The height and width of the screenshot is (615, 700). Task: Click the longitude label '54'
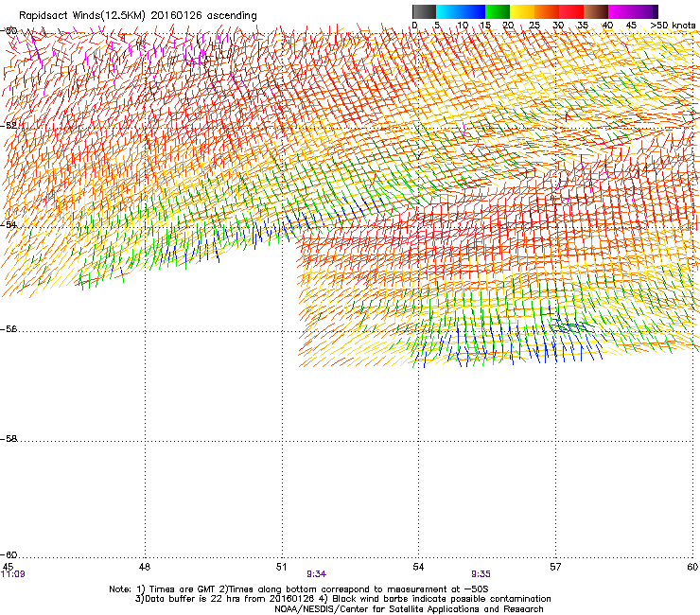pos(418,567)
